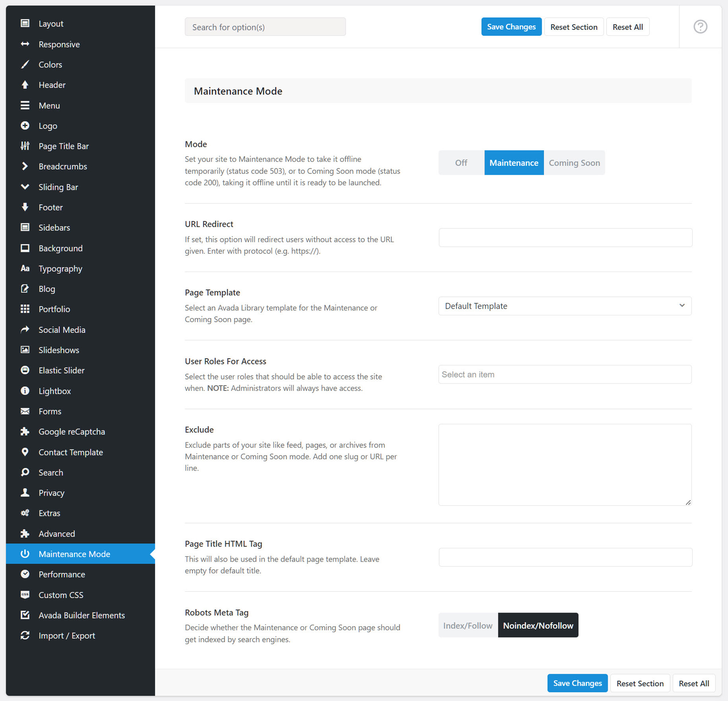The width and height of the screenshot is (728, 701).
Task: Click the Lightbox info icon
Action: click(25, 390)
